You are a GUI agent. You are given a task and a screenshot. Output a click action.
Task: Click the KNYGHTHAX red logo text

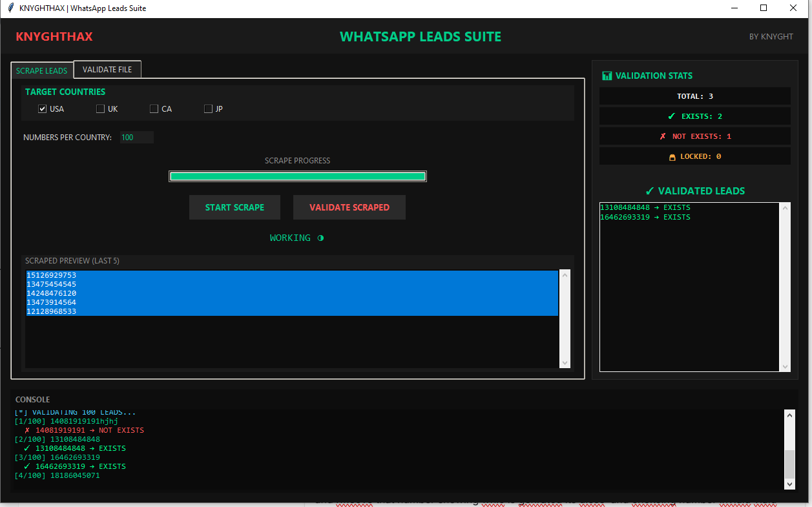click(54, 37)
